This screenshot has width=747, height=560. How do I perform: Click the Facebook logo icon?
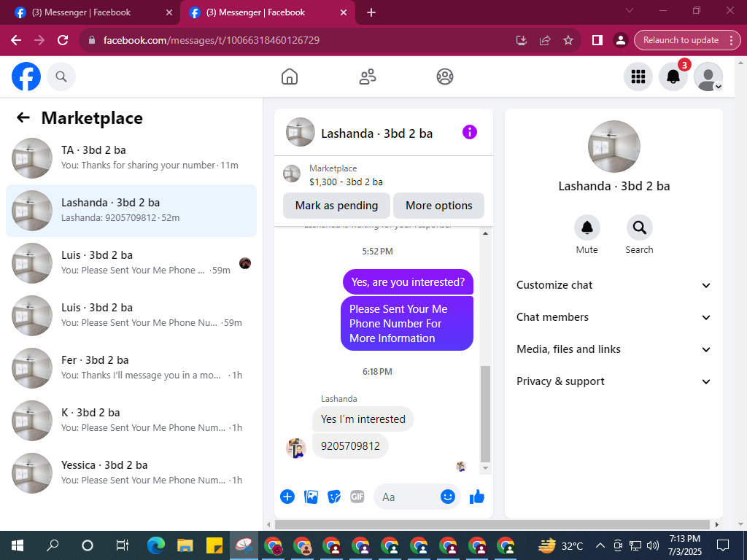(26, 77)
